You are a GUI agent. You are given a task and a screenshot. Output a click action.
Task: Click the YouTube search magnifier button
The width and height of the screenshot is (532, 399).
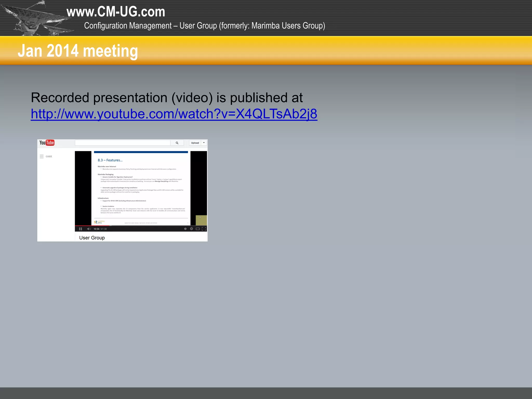177,143
